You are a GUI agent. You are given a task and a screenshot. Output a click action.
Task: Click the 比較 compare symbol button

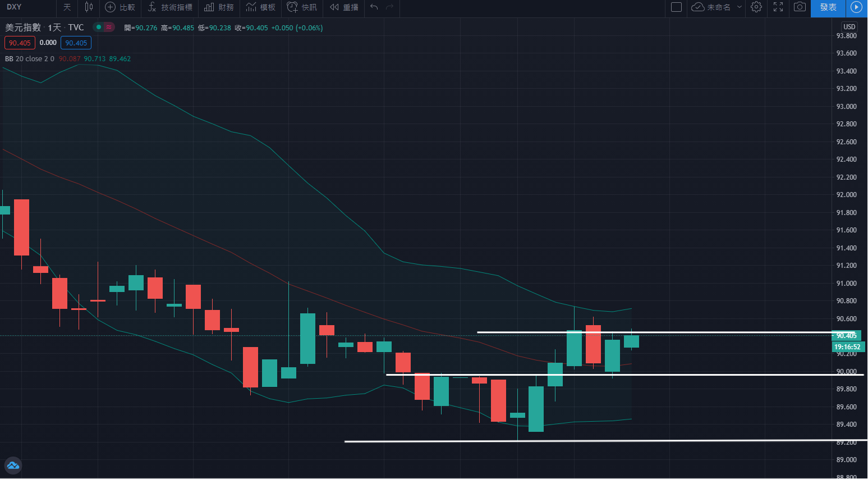[120, 7]
